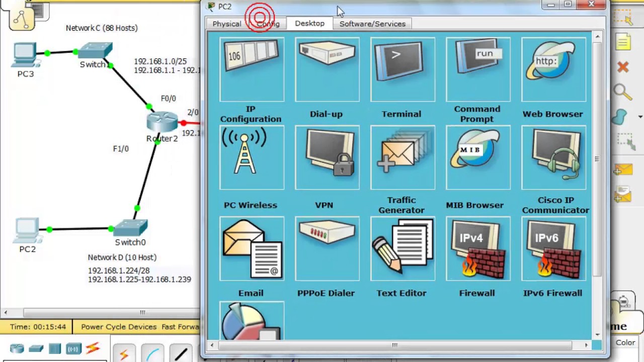The width and height of the screenshot is (644, 362).
Task: Select the Inspect magnifier tool
Action: 623,92
